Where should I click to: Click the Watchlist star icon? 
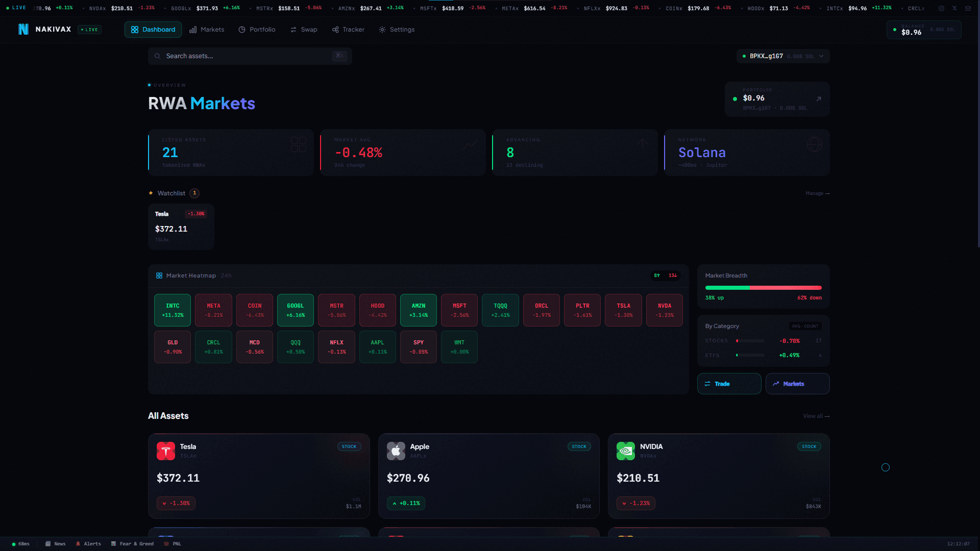click(x=151, y=193)
